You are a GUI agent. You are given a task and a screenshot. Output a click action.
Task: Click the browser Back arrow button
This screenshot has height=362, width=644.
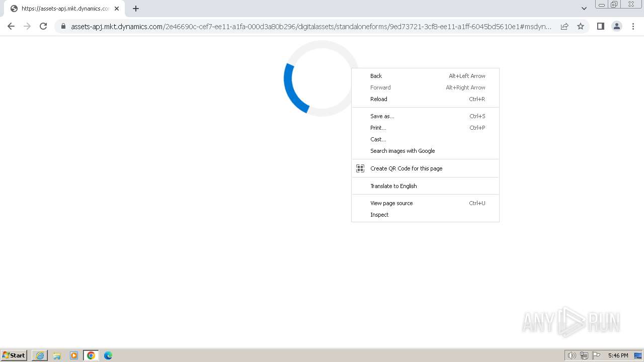click(11, 26)
